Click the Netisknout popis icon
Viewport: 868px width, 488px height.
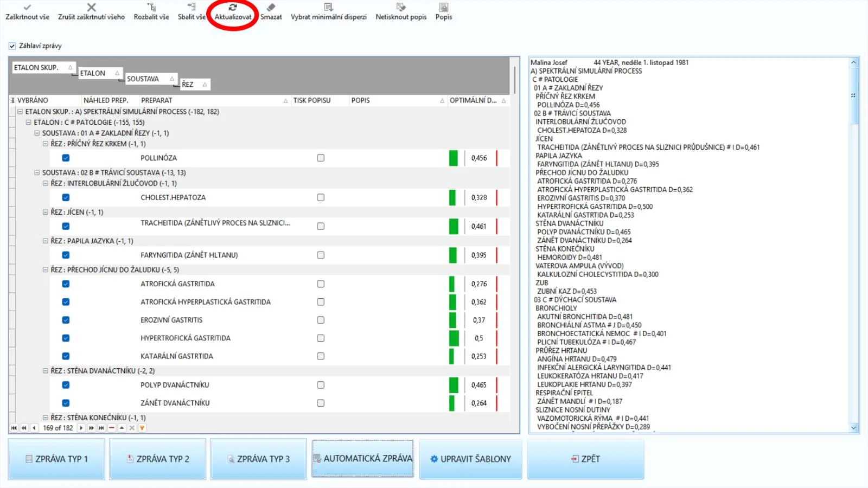(x=401, y=7)
